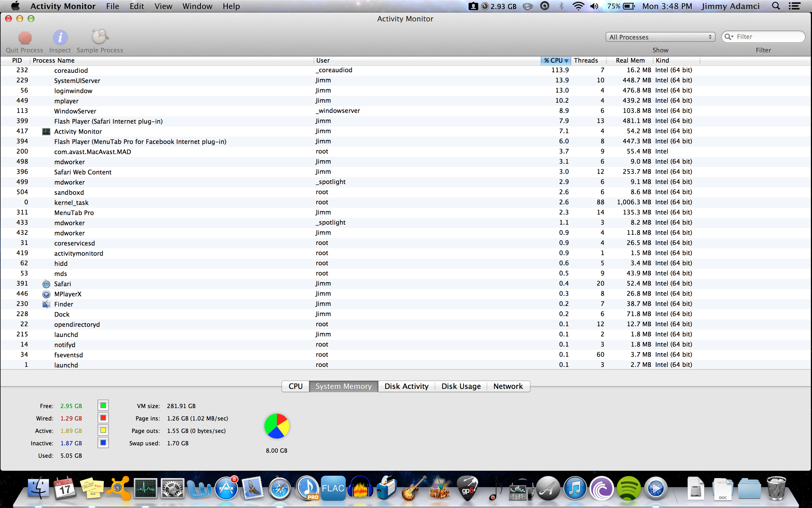Open avast orange icon in the Dock

[x=118, y=488]
